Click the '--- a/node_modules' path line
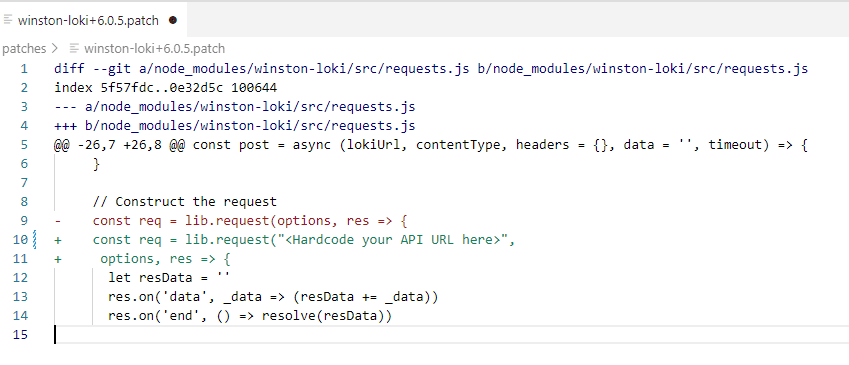The height and width of the screenshot is (365, 849). click(x=235, y=107)
